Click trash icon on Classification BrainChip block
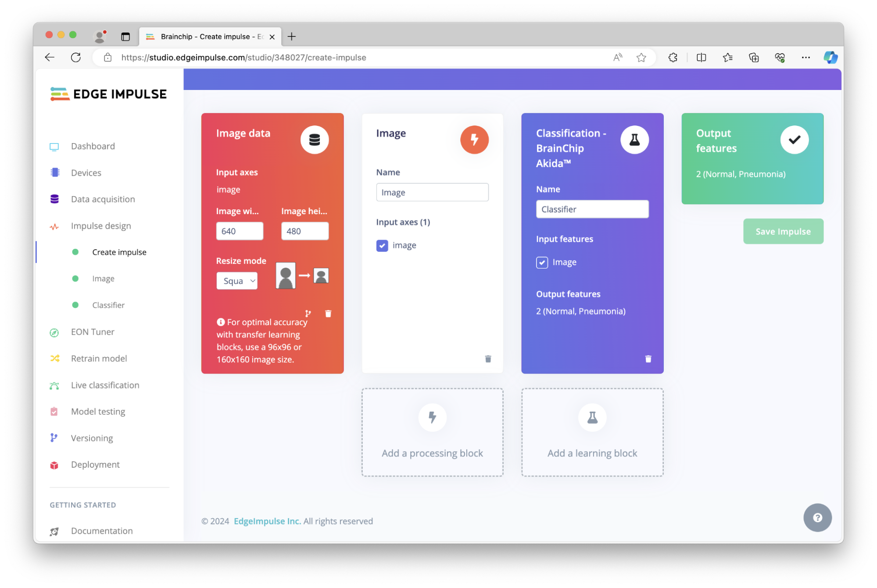877x588 pixels. pyautogui.click(x=648, y=359)
